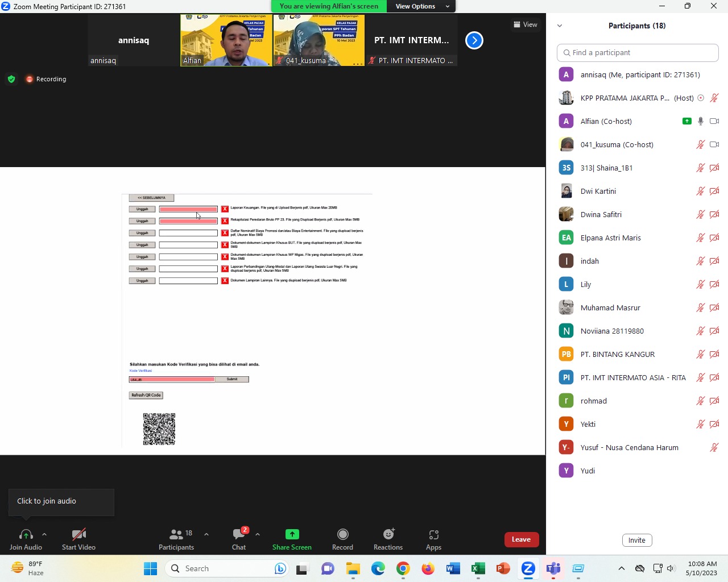This screenshot has height=582, width=728.
Task: Show next video thumbnails with arrow
Action: pyautogui.click(x=474, y=40)
